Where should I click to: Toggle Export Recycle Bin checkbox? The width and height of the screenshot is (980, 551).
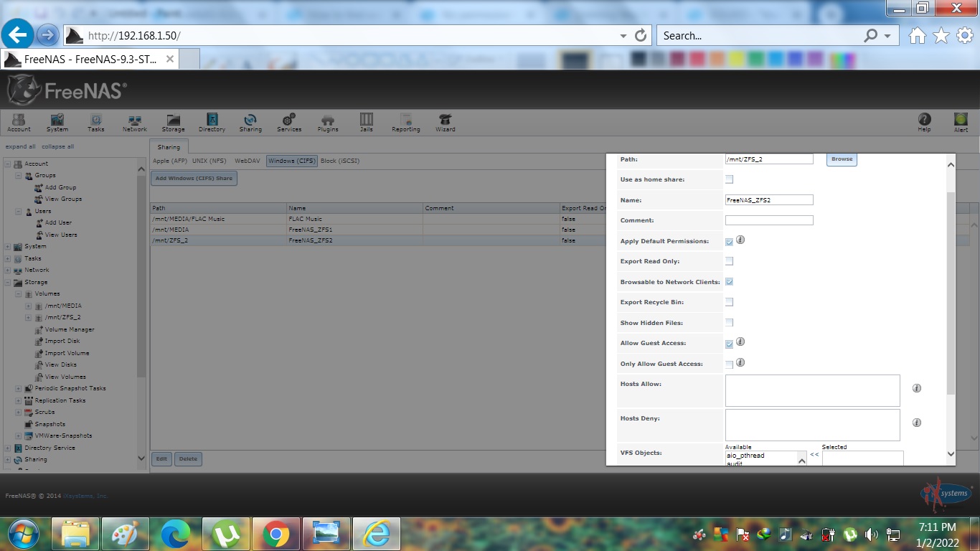click(x=729, y=302)
